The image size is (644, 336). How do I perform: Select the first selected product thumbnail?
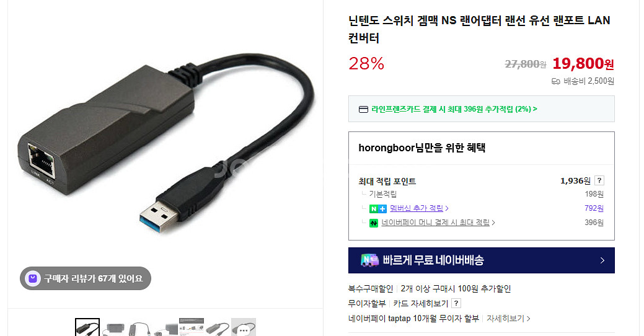click(87, 327)
